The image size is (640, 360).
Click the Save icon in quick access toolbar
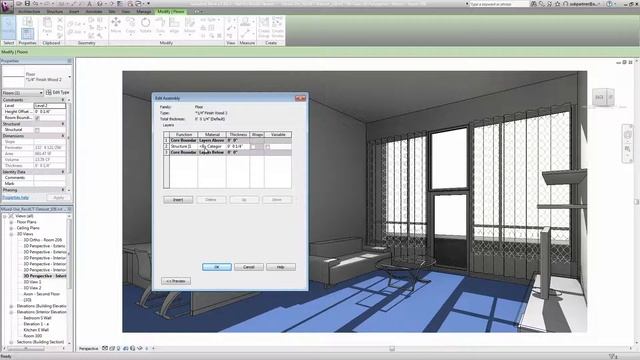27,4
